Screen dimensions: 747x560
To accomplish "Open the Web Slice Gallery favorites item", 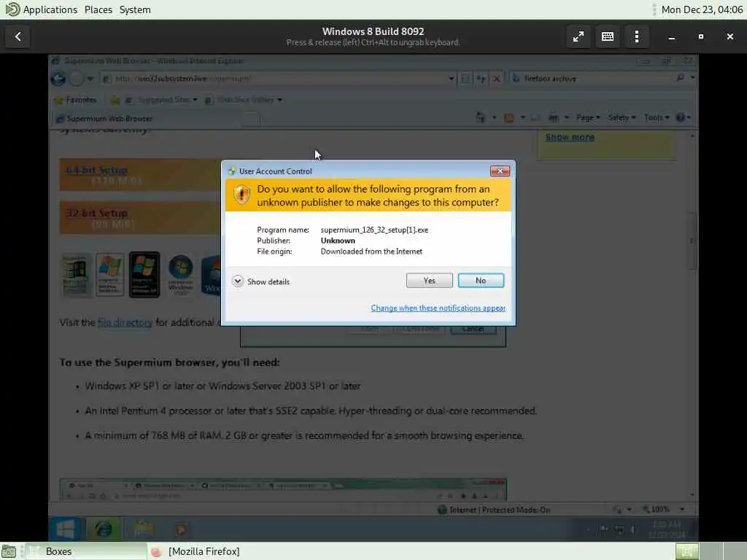I will (x=243, y=100).
